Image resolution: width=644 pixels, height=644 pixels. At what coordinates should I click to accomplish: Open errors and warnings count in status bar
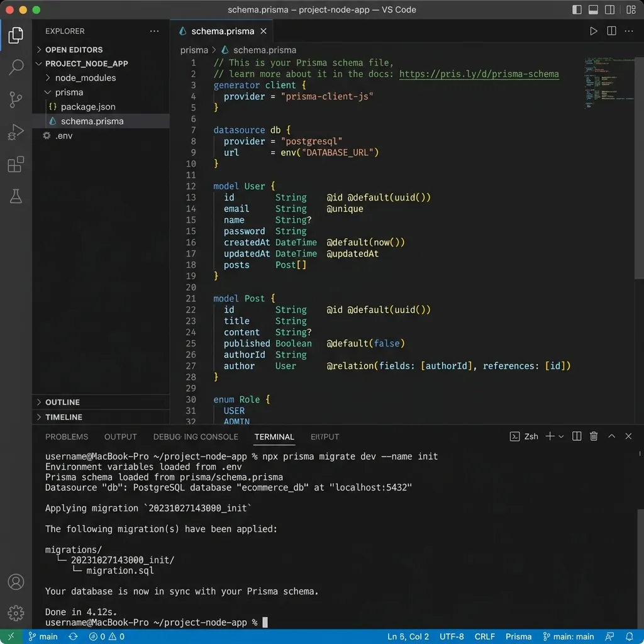pyautogui.click(x=106, y=636)
